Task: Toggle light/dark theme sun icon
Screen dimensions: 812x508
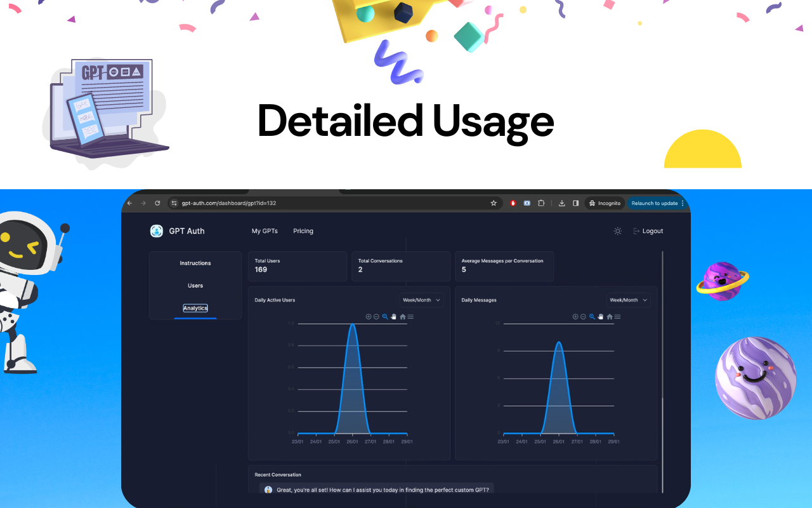Action: (x=618, y=231)
